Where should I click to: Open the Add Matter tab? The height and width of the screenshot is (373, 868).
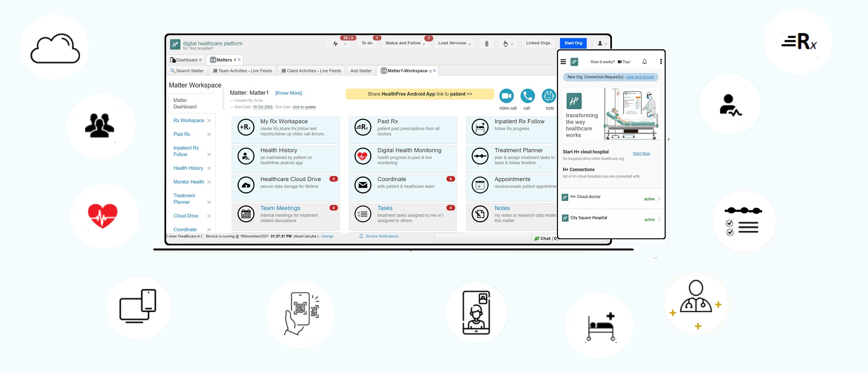coord(361,71)
